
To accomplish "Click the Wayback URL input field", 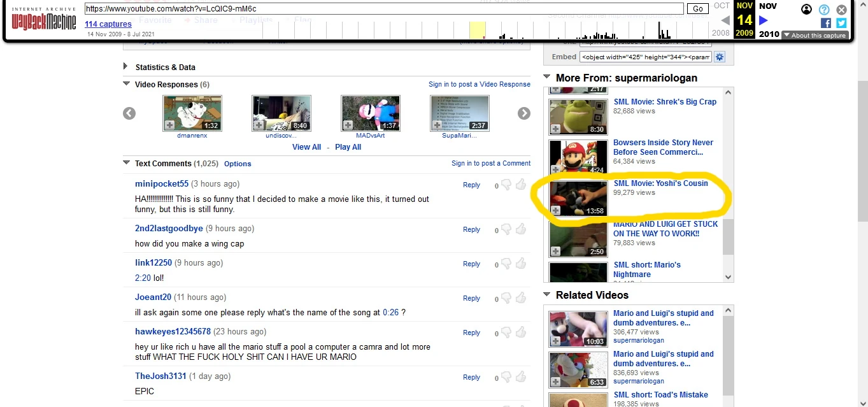I will [x=384, y=9].
